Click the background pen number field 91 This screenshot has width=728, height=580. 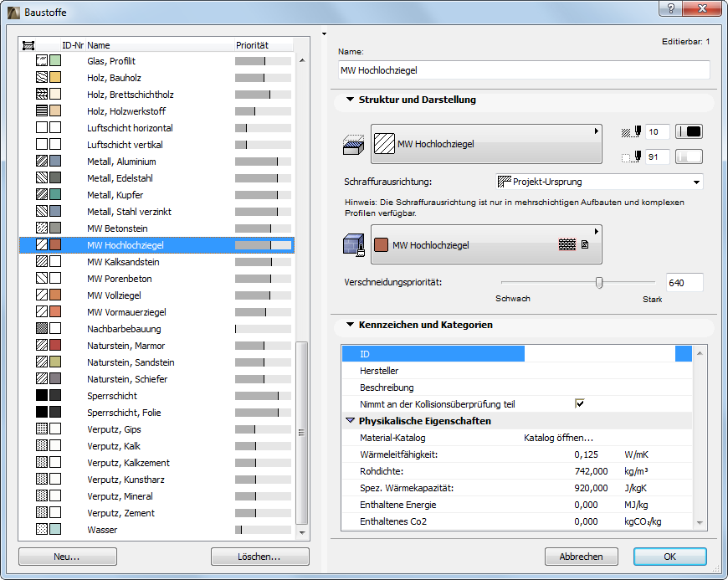point(658,157)
